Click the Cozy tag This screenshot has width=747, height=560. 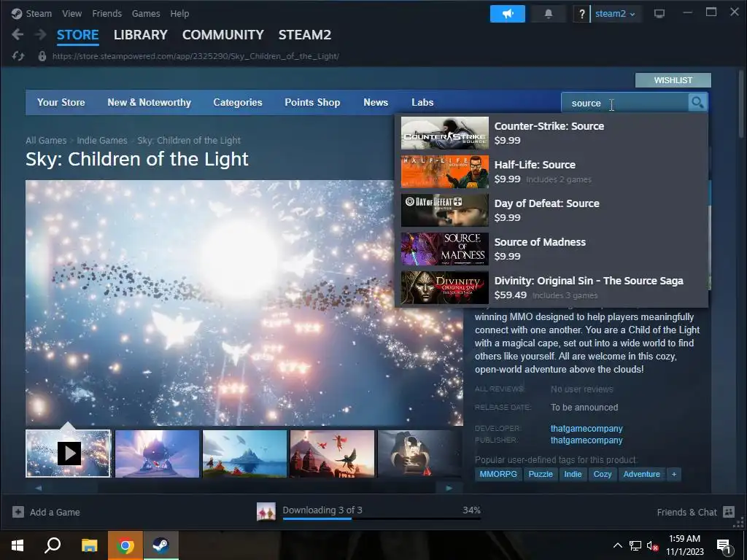pos(602,474)
